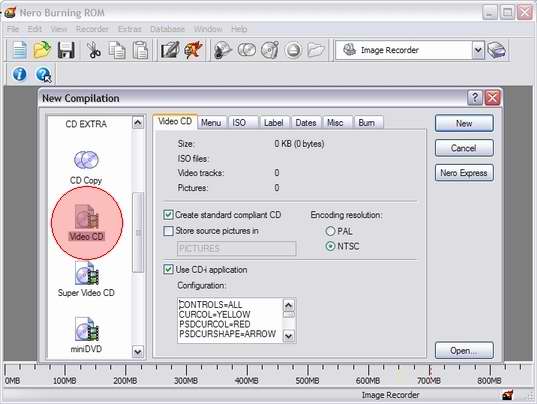
Task: Click Configuration box scroll up arrow
Action: point(289,305)
